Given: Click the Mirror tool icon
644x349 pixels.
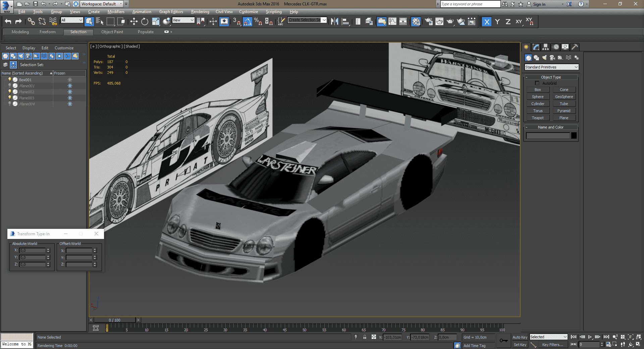Looking at the screenshot, I should 334,21.
